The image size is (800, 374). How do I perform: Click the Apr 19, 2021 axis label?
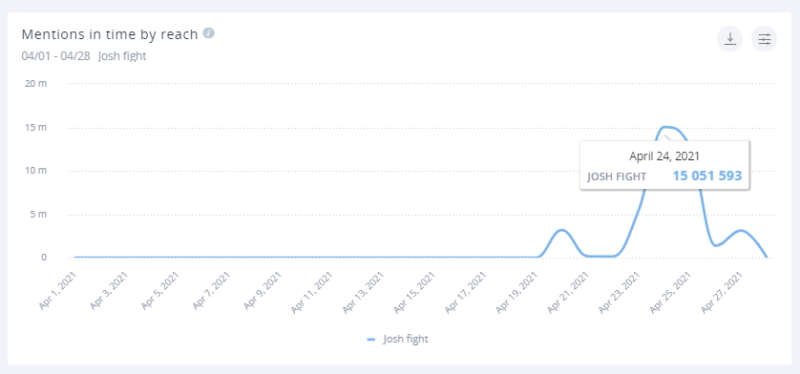coord(517,292)
